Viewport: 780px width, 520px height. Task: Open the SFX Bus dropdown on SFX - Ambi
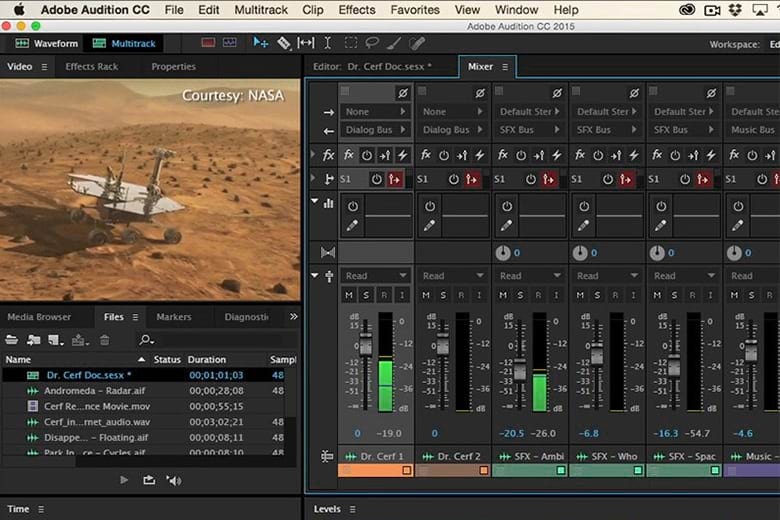tap(530, 130)
